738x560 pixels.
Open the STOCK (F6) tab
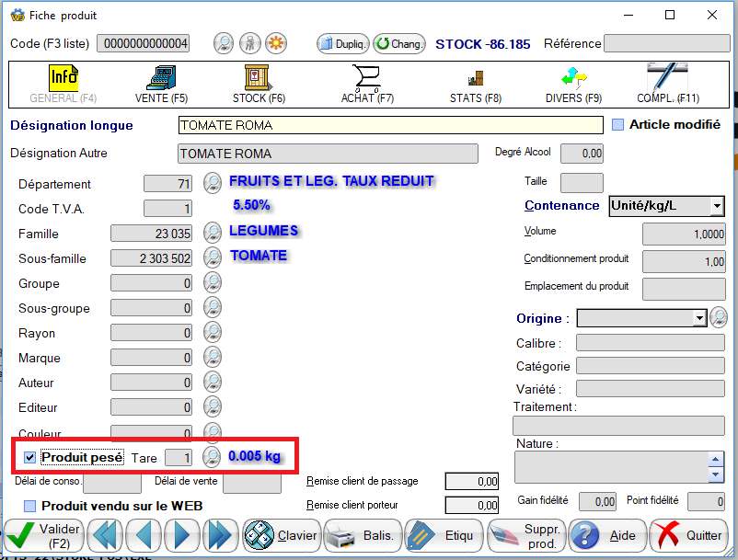pos(259,83)
